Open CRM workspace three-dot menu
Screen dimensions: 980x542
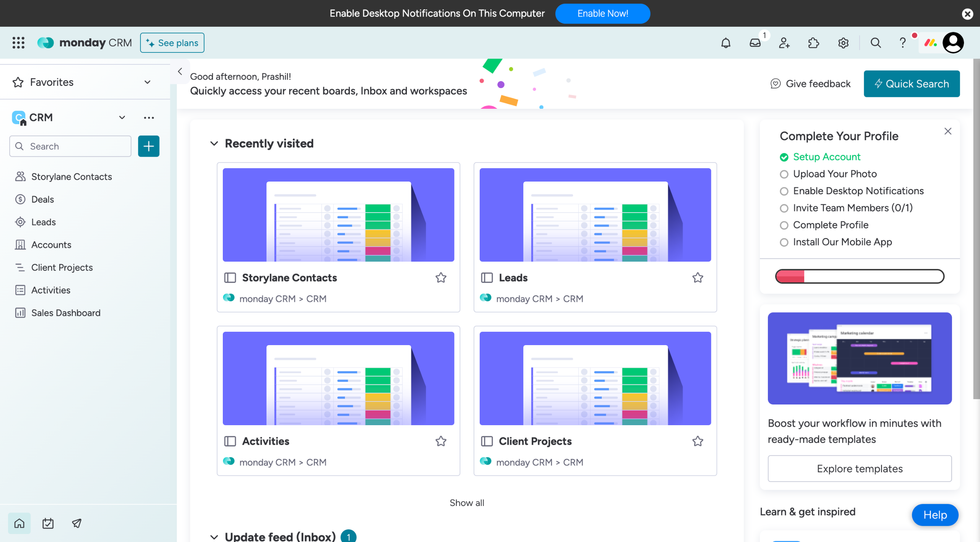tap(149, 117)
